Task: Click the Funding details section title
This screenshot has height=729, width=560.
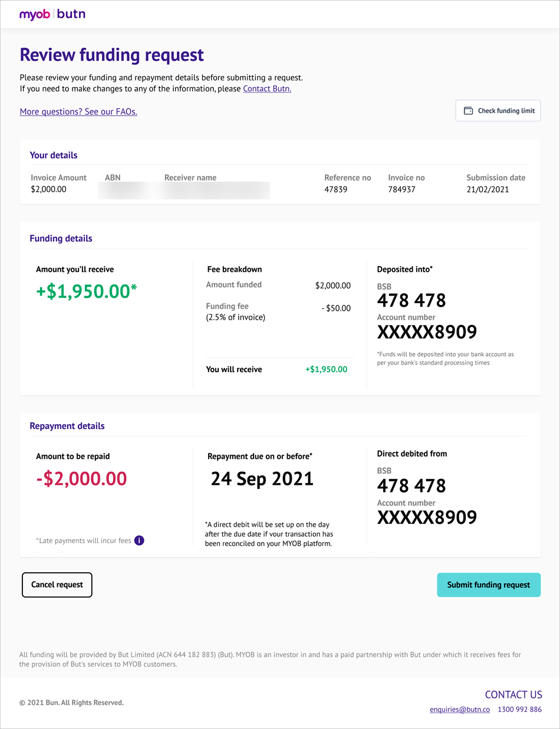Action: 61,239
